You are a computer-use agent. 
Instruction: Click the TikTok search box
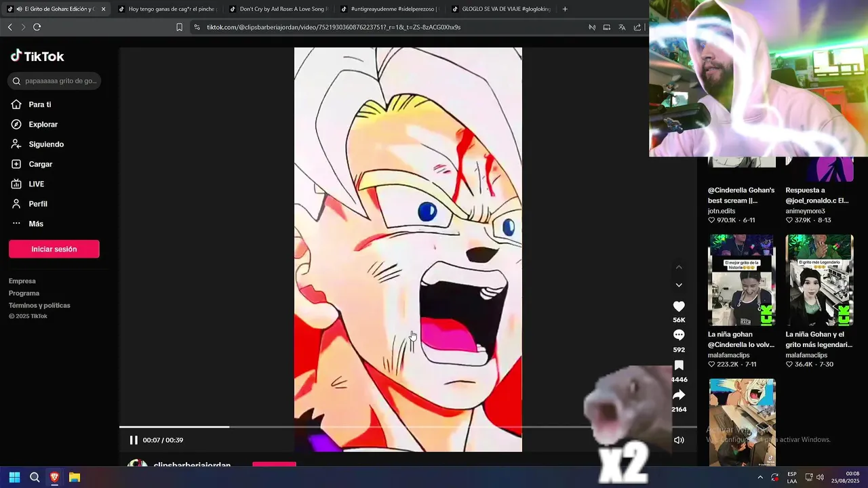point(54,81)
